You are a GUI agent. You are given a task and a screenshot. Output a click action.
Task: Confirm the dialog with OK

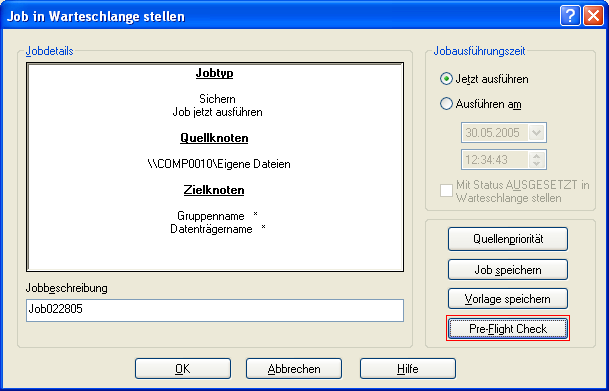(183, 368)
